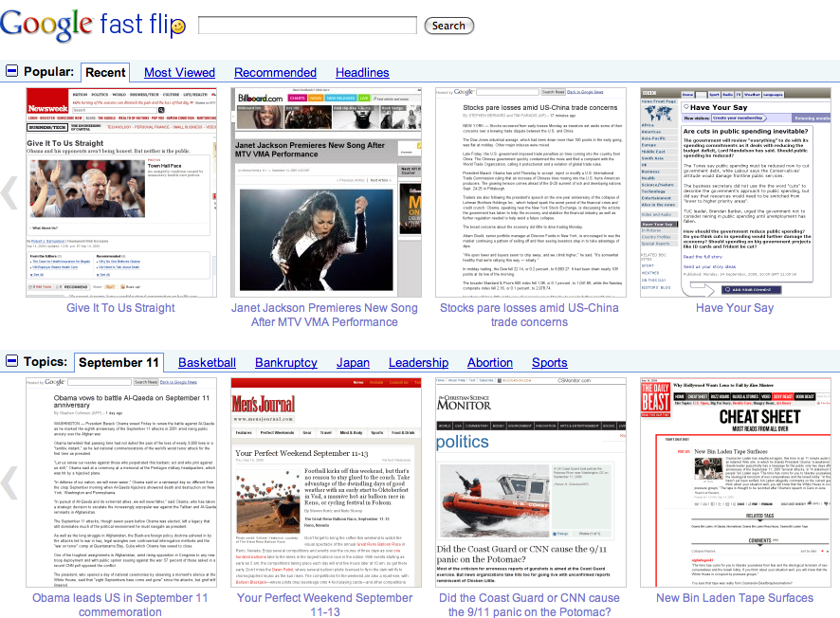Screen dimensions: 840x618
Task: Click the smiley face icon beside the logo
Action: pyautogui.click(x=178, y=28)
